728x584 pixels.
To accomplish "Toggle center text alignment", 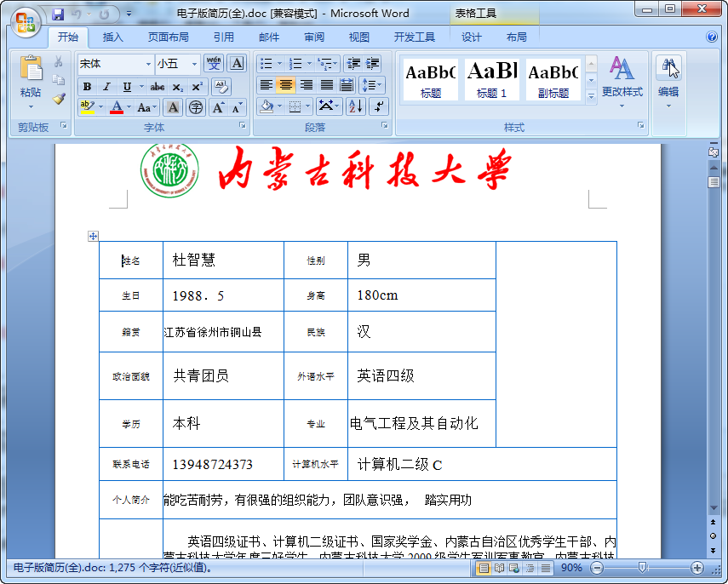I will pos(285,85).
